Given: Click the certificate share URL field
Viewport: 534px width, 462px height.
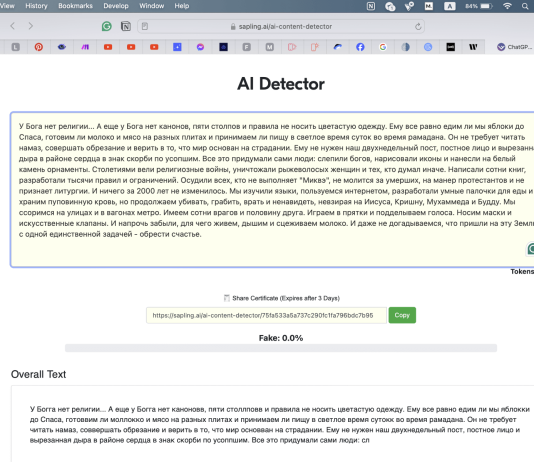Looking at the screenshot, I should [x=266, y=315].
